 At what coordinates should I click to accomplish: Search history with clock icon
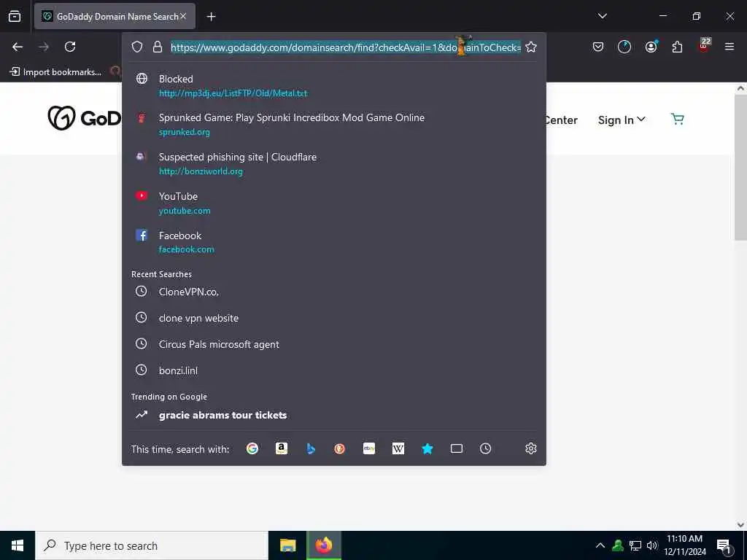[x=485, y=448]
